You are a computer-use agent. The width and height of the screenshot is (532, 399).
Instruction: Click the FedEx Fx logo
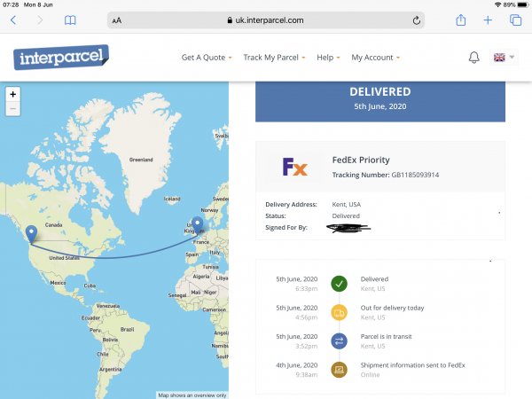click(x=295, y=167)
